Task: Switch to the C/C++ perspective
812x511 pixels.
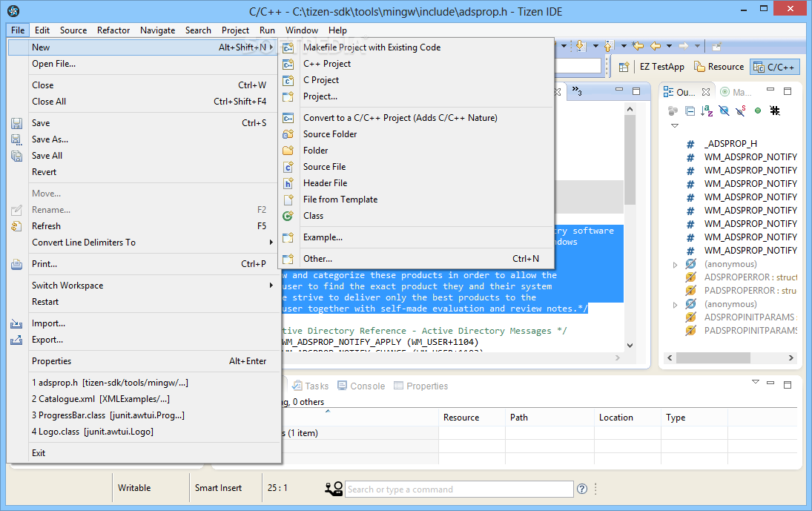Action: [x=774, y=67]
